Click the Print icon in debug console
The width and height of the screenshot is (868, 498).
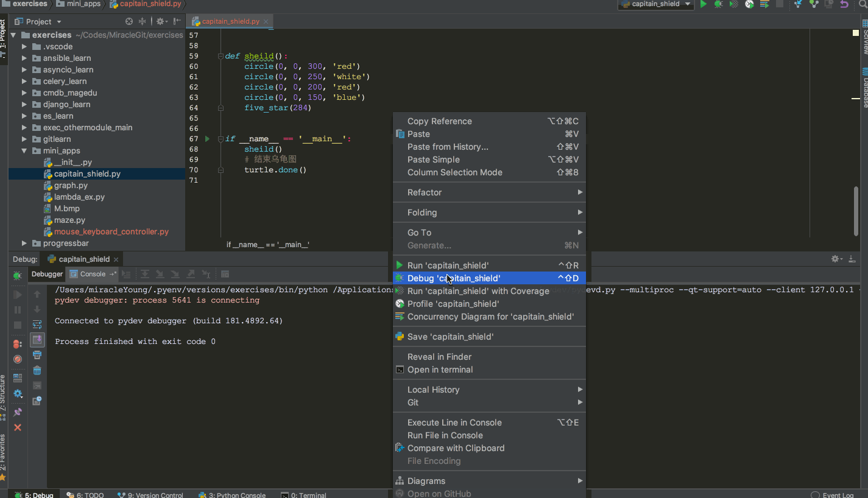pos(37,355)
